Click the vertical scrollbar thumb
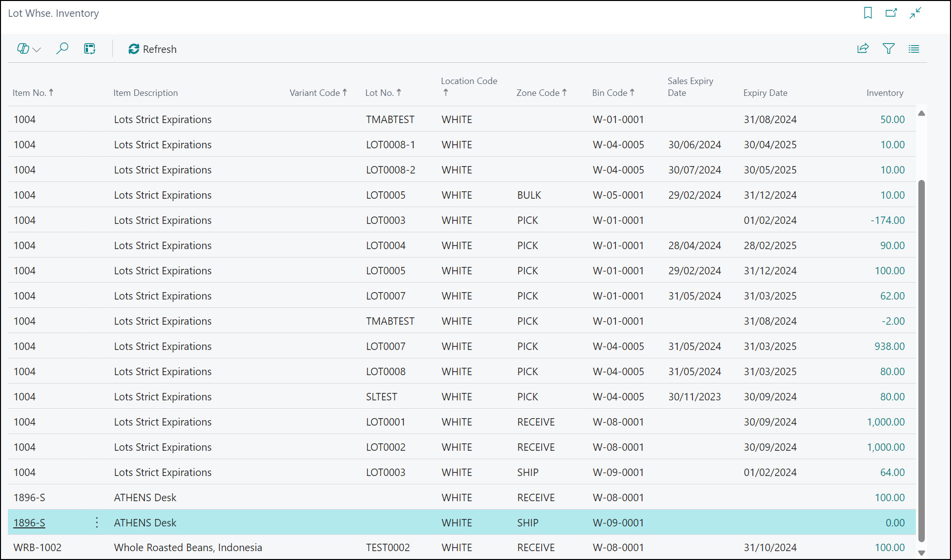 [921, 361]
